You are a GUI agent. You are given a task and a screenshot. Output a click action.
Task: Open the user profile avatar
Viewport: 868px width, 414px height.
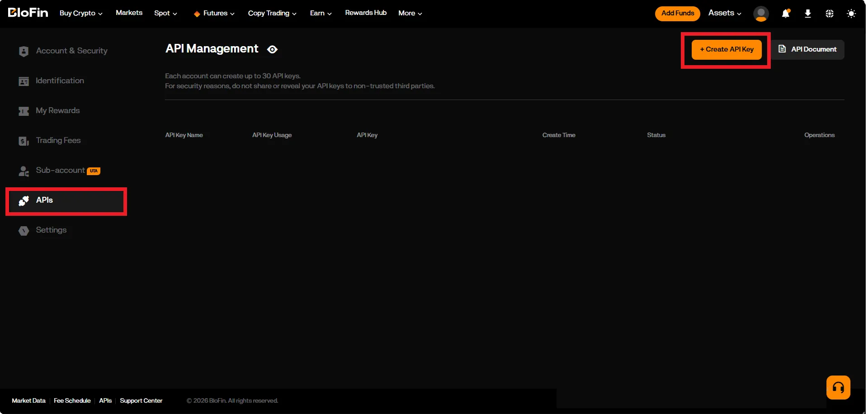click(x=761, y=14)
